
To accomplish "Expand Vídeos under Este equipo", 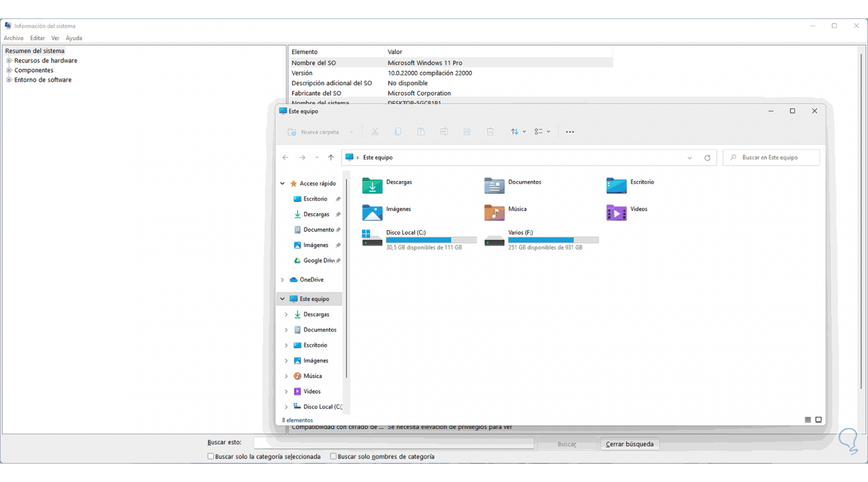I will pyautogui.click(x=286, y=391).
